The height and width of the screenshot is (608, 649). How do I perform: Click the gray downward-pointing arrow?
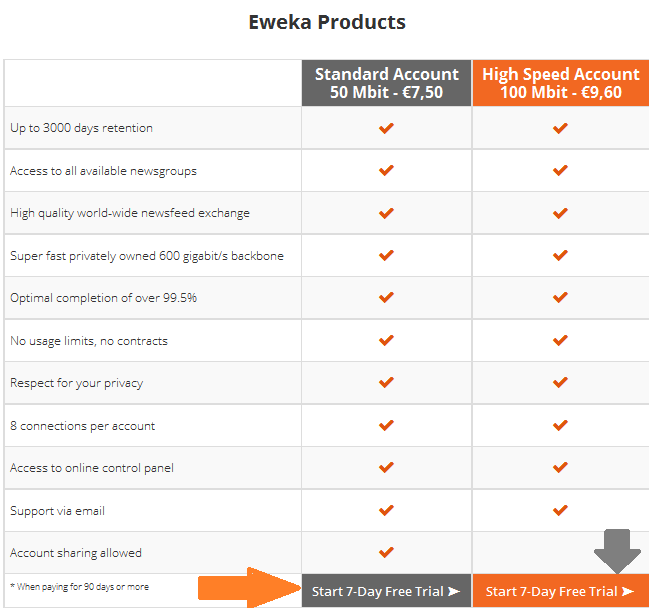(x=617, y=551)
